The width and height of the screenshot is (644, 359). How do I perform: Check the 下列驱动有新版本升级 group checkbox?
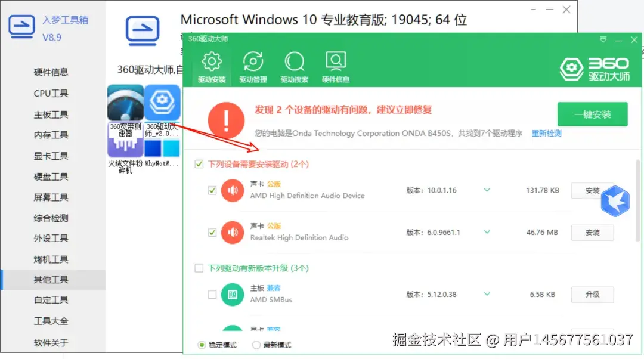click(x=199, y=268)
